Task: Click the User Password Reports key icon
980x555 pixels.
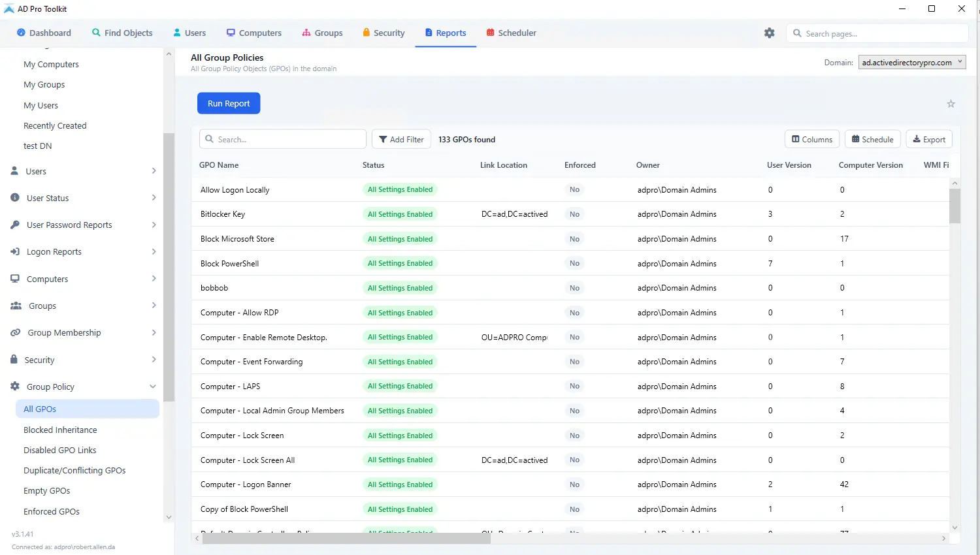Action: click(x=15, y=225)
